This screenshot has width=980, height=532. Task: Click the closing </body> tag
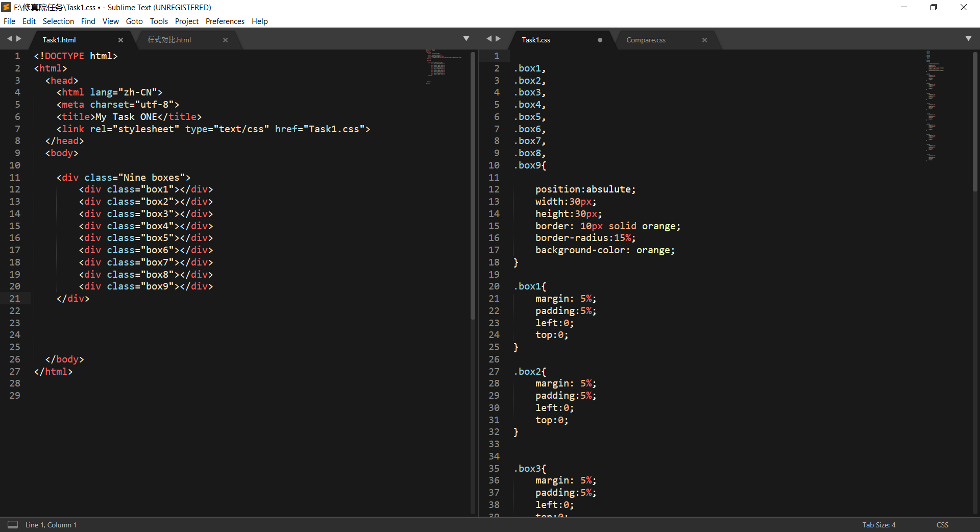pyautogui.click(x=64, y=359)
